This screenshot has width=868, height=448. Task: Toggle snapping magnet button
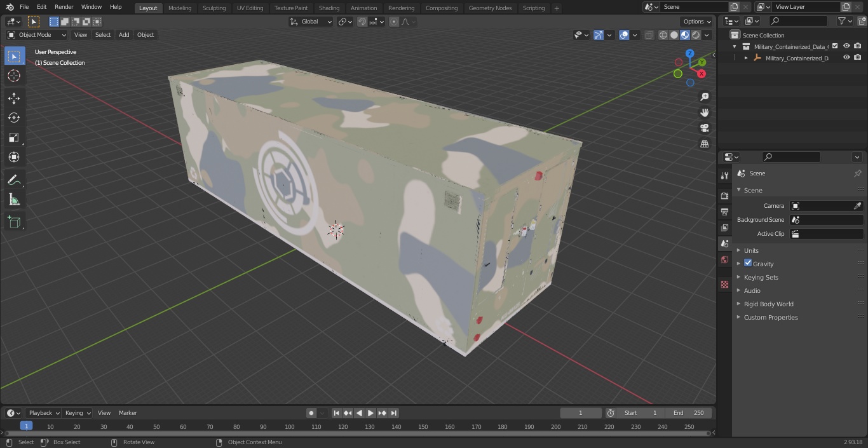[x=362, y=22]
